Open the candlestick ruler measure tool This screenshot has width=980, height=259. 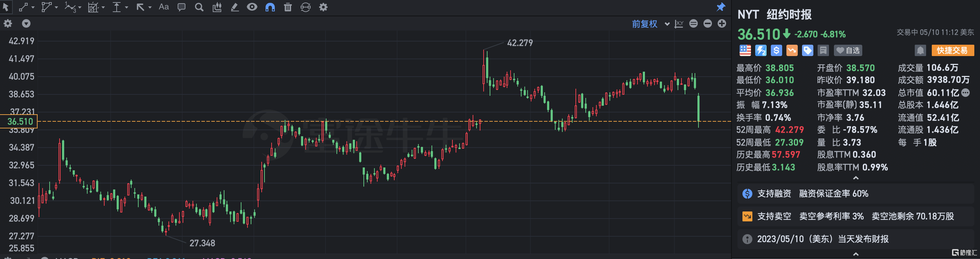pyautogui.click(x=217, y=7)
